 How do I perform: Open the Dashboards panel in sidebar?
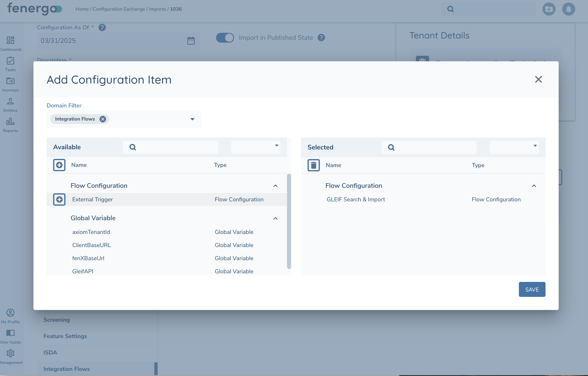point(10,41)
